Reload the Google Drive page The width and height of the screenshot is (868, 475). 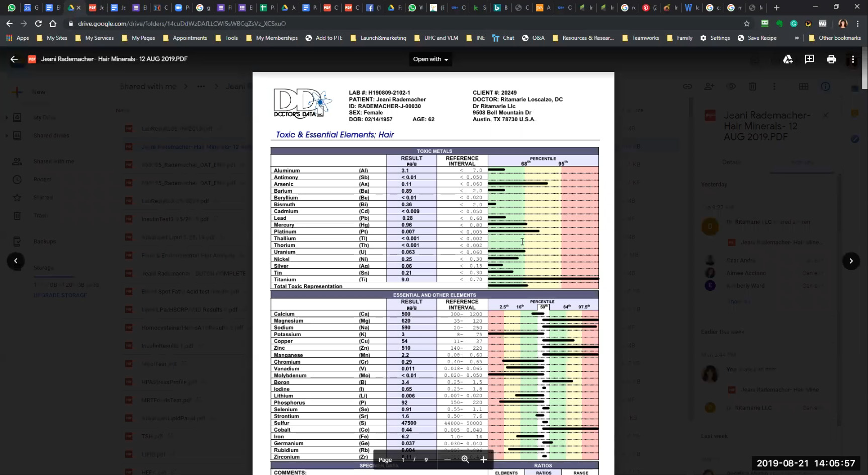[x=38, y=24]
